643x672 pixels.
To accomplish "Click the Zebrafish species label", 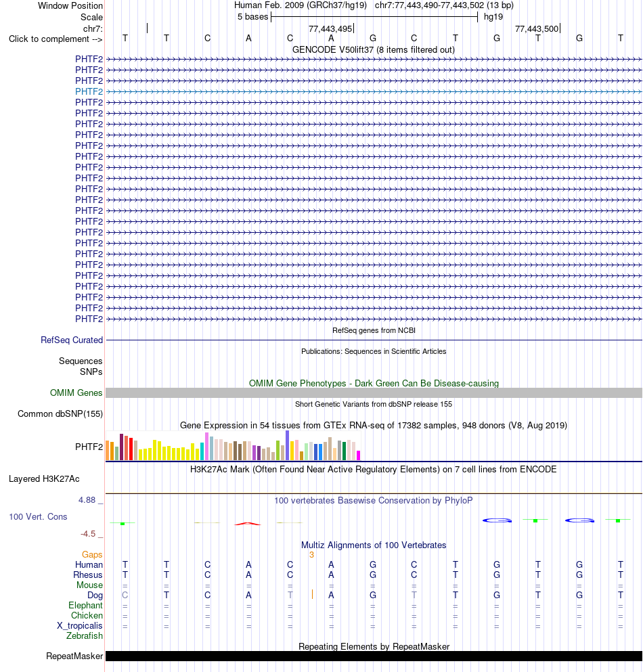I will click(85, 635).
